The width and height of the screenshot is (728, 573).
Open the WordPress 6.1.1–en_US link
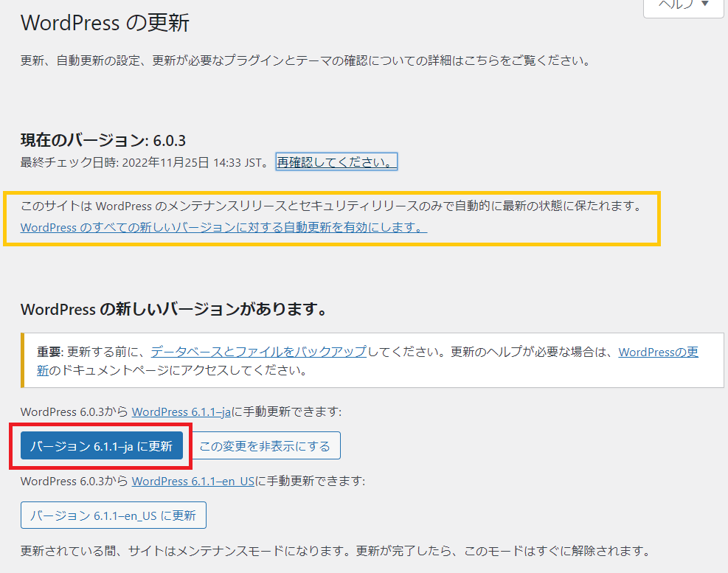[x=193, y=482]
